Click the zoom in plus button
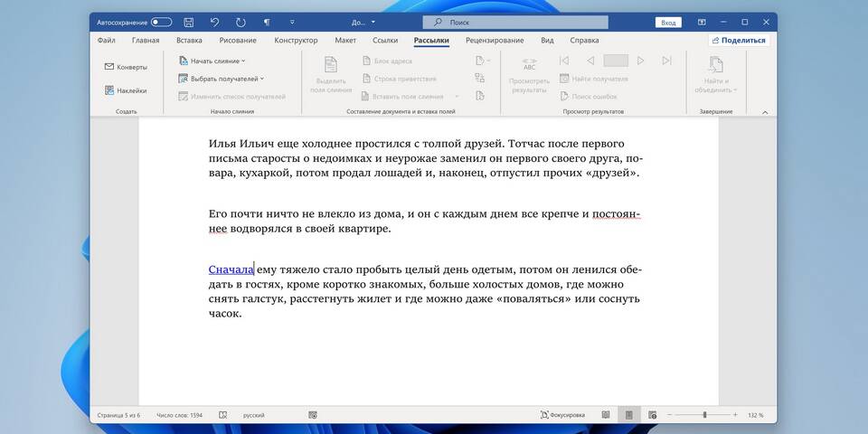The height and width of the screenshot is (434, 868). click(x=735, y=415)
